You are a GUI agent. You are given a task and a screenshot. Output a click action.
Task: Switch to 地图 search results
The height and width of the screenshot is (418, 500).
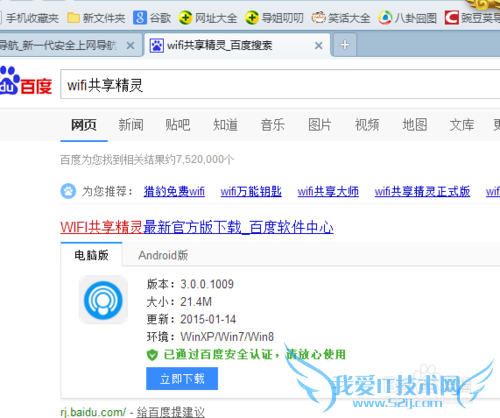(414, 125)
